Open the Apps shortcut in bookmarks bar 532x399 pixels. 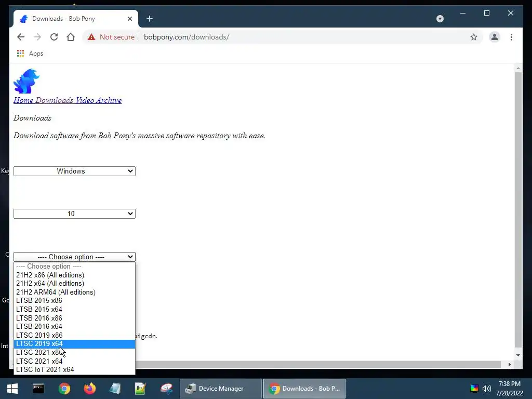point(30,54)
